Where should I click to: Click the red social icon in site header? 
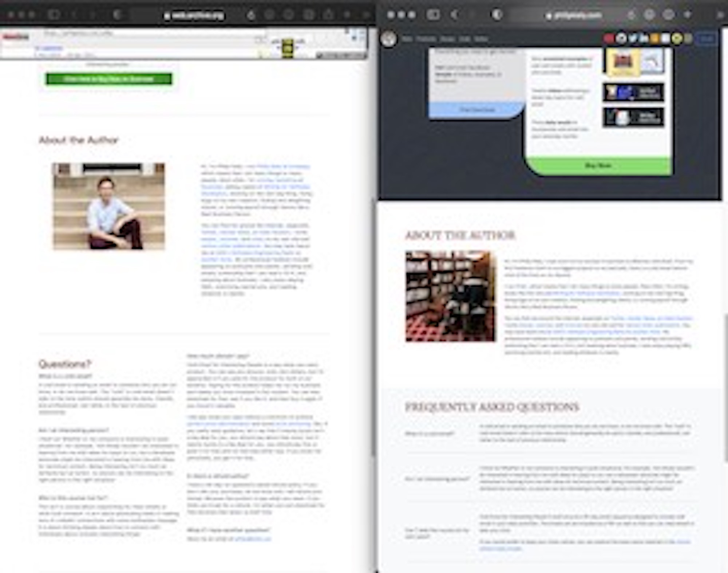(x=609, y=38)
